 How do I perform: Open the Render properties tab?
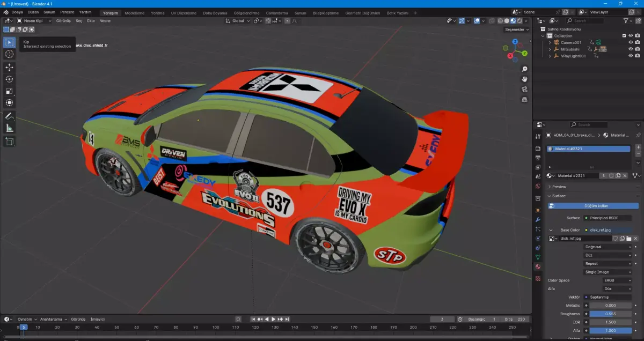pos(538,148)
